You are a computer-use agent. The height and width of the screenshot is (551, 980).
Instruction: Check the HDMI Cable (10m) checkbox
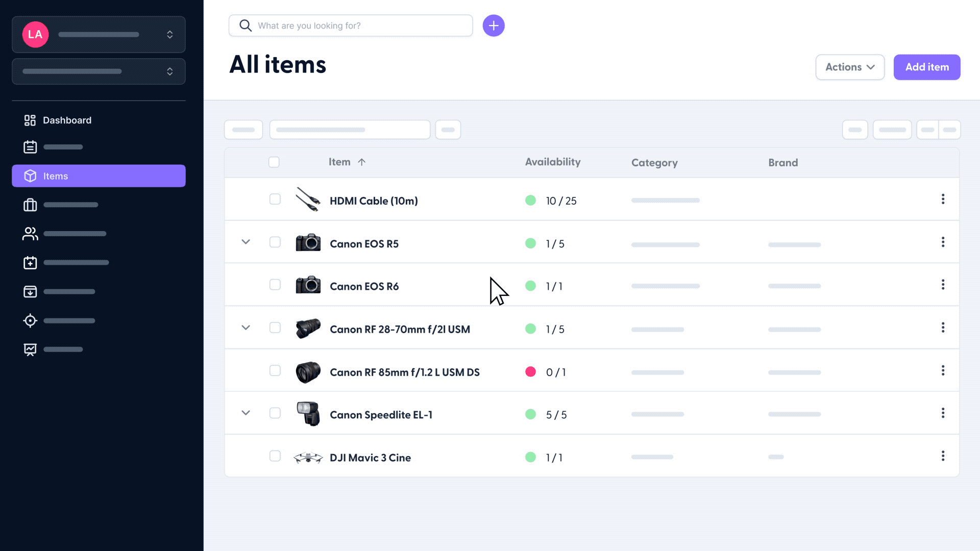pyautogui.click(x=275, y=199)
